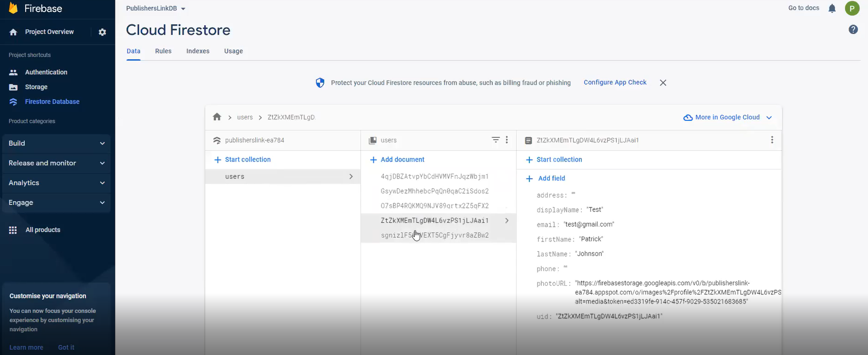Click the displayName field value Test

[x=595, y=210]
